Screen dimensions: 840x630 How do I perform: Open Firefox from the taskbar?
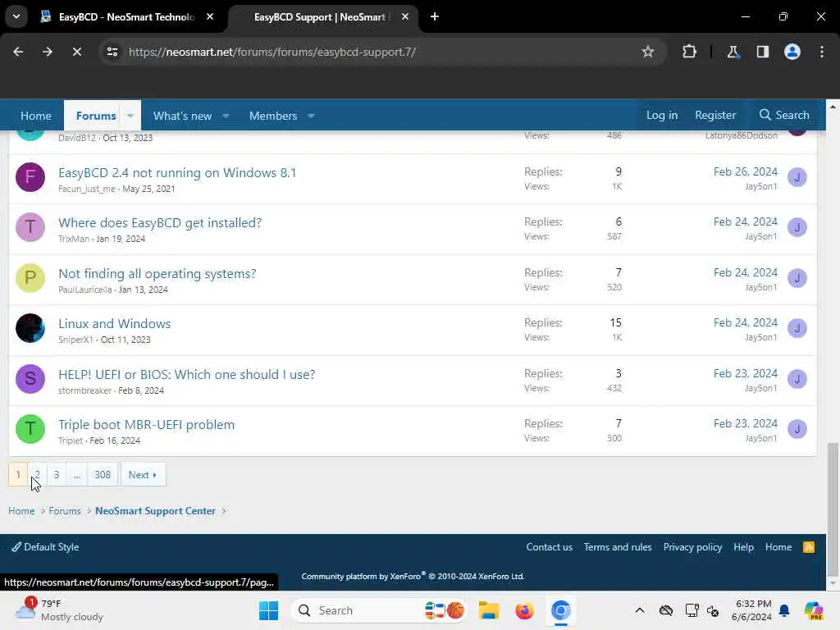524,610
